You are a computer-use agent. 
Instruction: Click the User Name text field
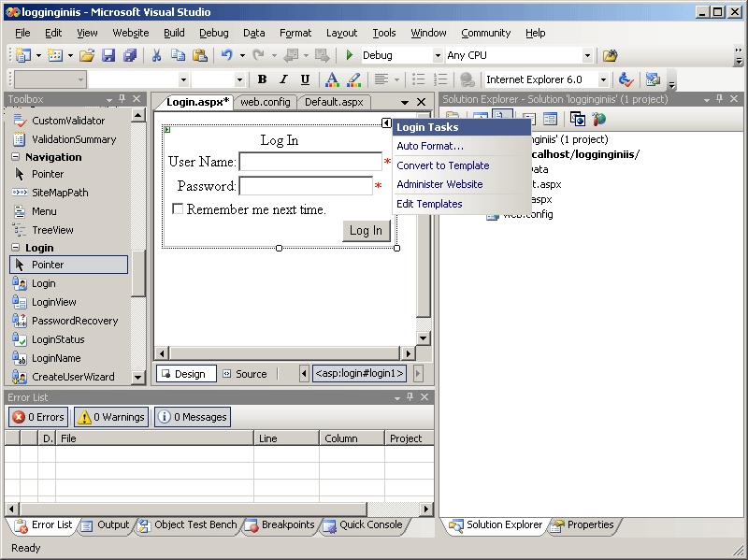point(309,162)
